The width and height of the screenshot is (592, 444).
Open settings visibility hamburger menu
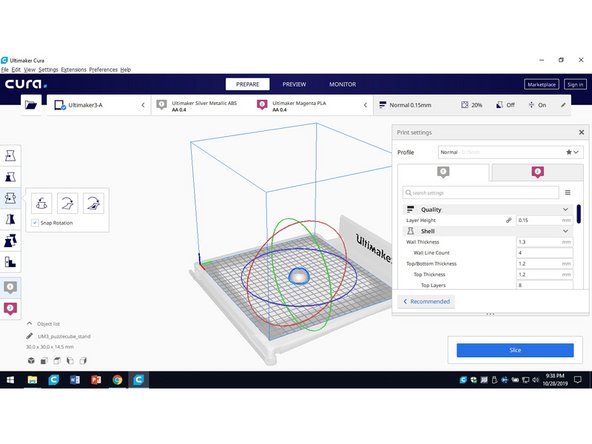pyautogui.click(x=567, y=193)
